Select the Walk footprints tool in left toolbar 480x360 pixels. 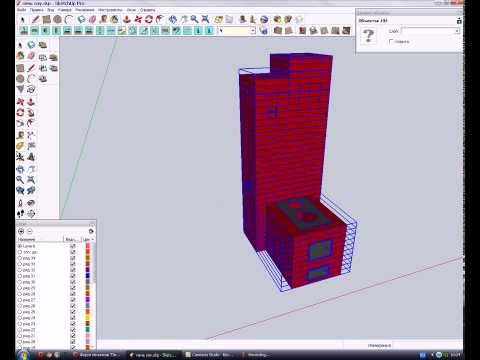[21, 213]
